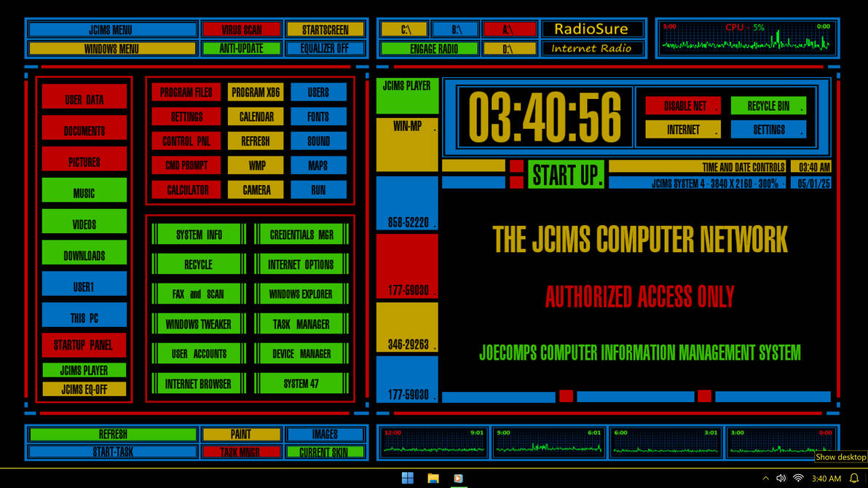Screen dimensions: 868x488
Task: Open USER1 folder button
Action: (84, 283)
